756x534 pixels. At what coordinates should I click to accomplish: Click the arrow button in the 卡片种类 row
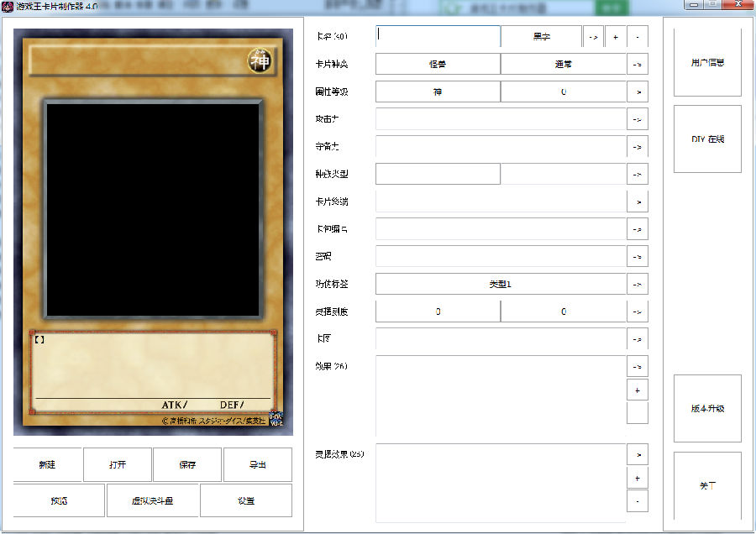(x=638, y=64)
